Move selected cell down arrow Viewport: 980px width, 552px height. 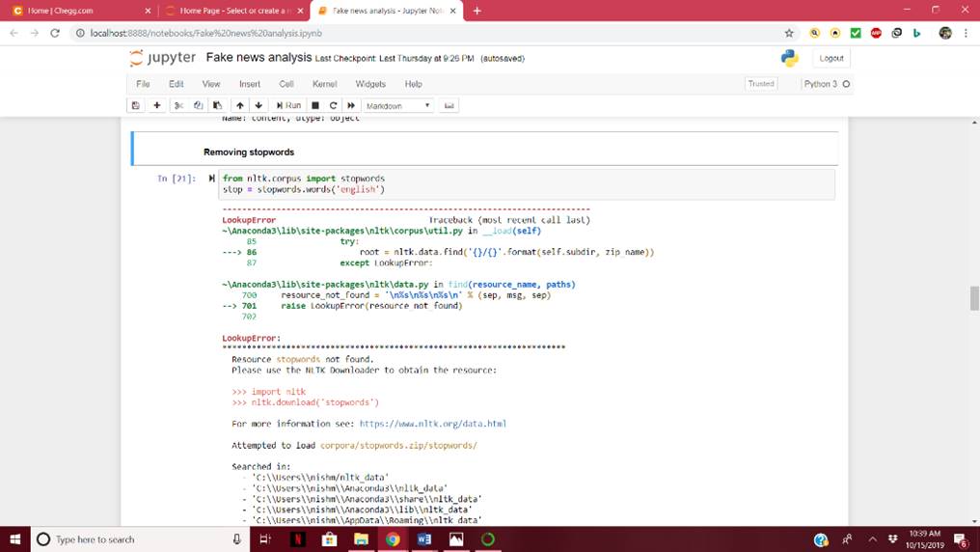[259, 105]
